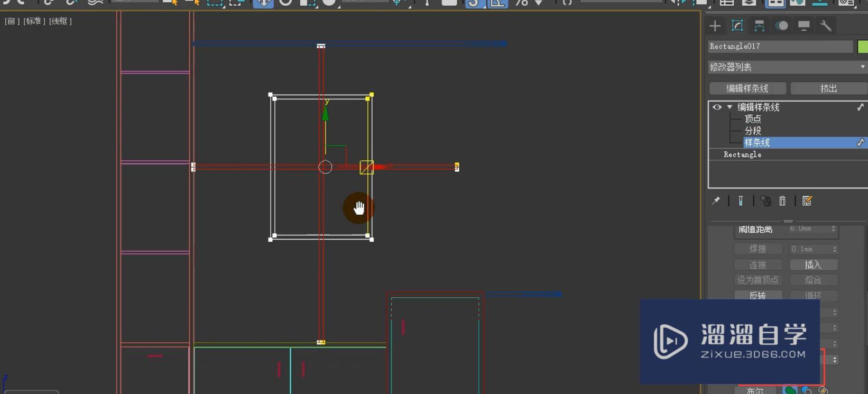Click the Rectangle017 object name field

(780, 47)
